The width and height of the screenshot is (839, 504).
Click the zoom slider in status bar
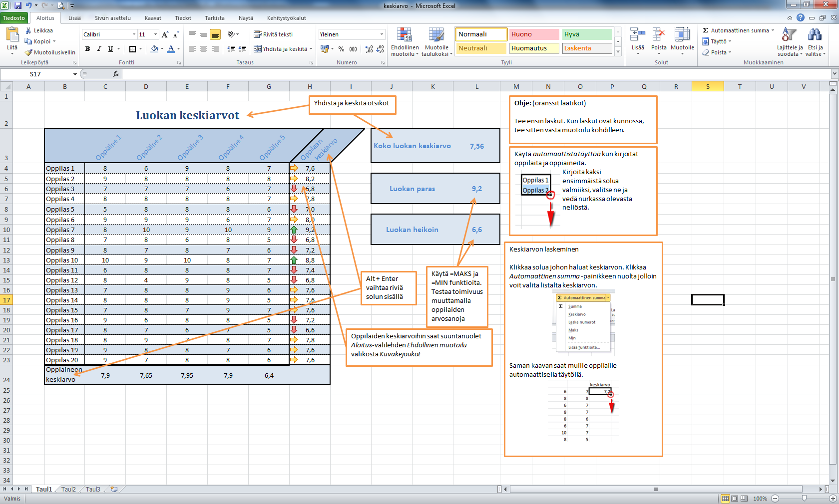pyautogui.click(x=804, y=498)
